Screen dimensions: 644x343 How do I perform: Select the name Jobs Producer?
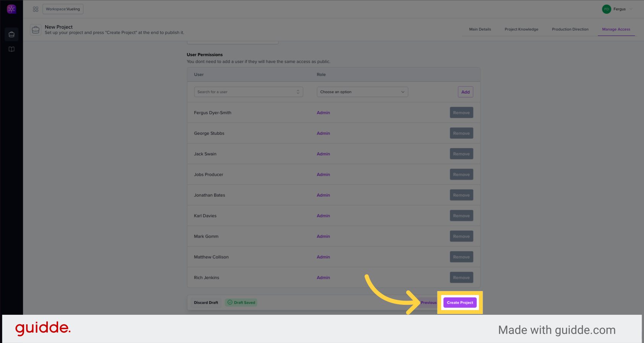coord(208,175)
